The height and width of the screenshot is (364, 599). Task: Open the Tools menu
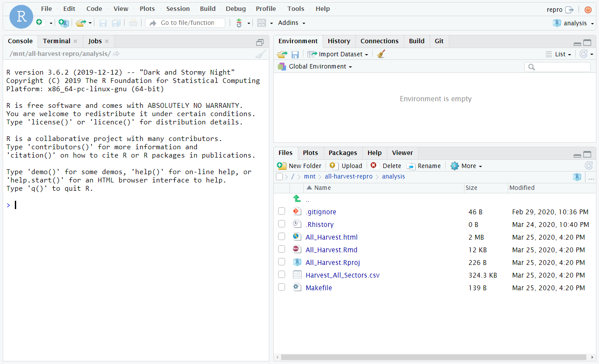[296, 9]
